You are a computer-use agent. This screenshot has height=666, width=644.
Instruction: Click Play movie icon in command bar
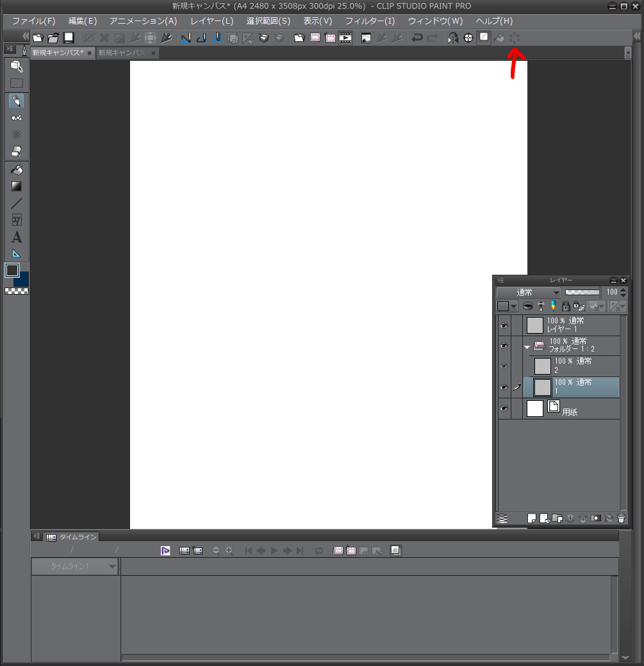[x=345, y=38]
